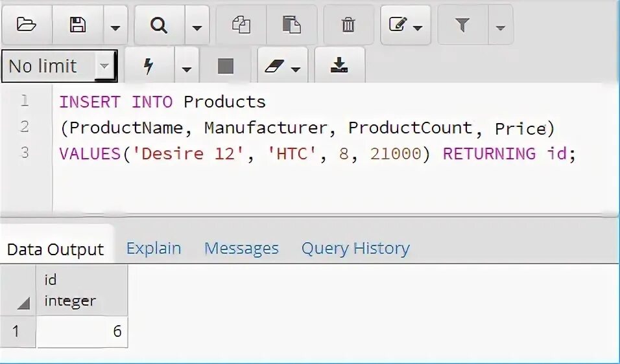Expand the execute options dropdown arrow
The image size is (620, 364).
click(187, 69)
